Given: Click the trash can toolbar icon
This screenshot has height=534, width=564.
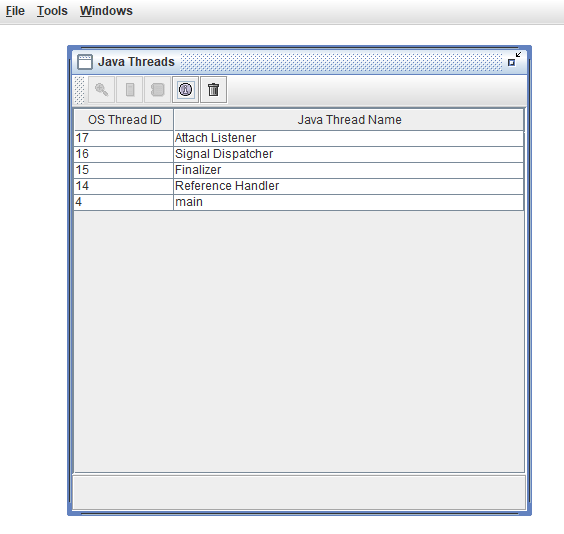Looking at the screenshot, I should click(x=214, y=90).
